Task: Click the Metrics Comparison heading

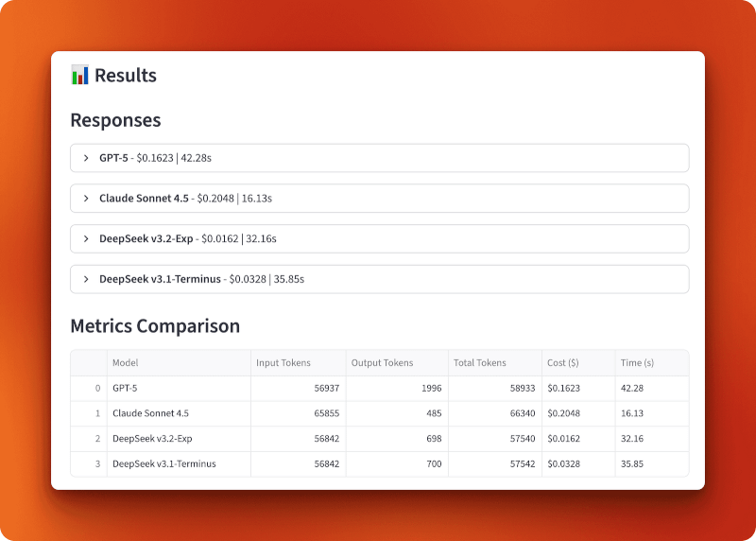Action: pos(155,326)
